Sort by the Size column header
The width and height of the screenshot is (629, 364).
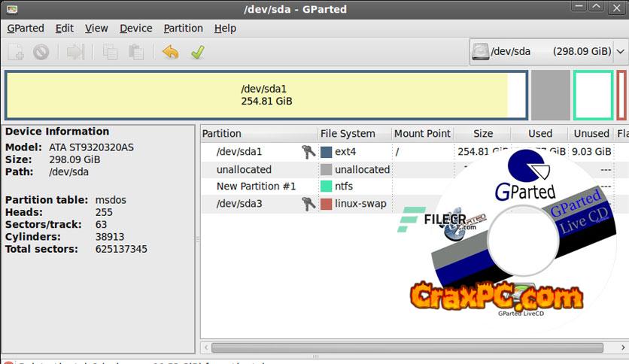[x=482, y=134]
